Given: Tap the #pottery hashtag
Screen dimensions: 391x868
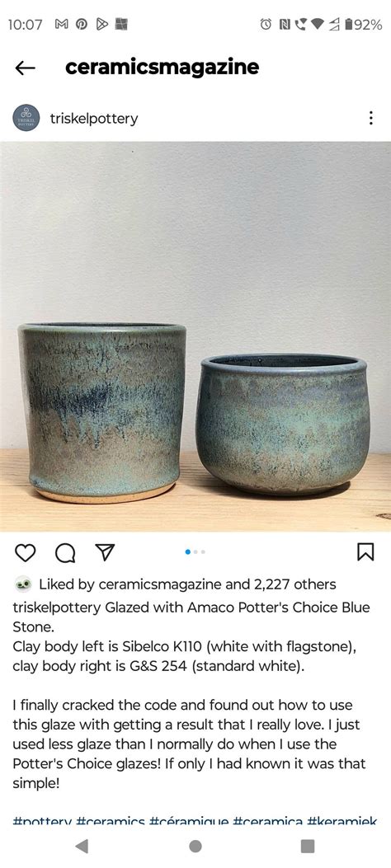Looking at the screenshot, I should (42, 822).
